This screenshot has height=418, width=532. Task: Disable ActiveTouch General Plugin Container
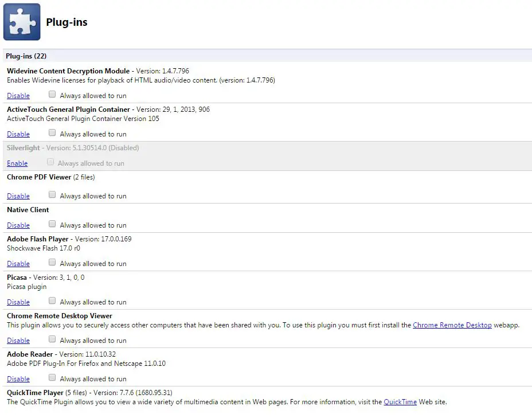click(18, 134)
